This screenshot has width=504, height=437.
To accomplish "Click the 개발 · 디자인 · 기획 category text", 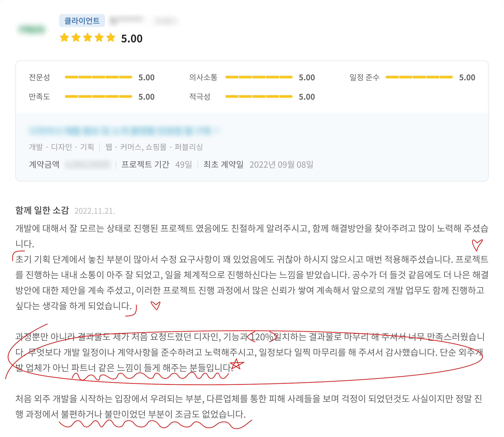I will click(x=61, y=147).
